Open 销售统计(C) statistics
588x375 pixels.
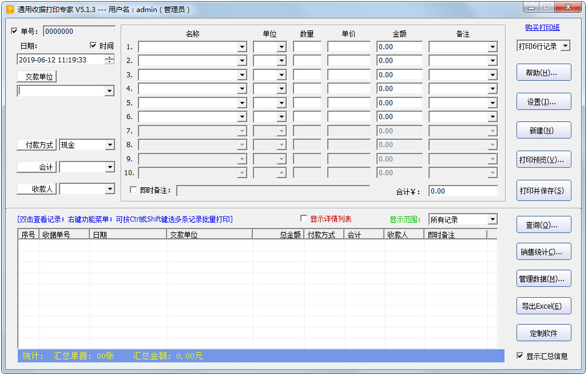coord(543,252)
